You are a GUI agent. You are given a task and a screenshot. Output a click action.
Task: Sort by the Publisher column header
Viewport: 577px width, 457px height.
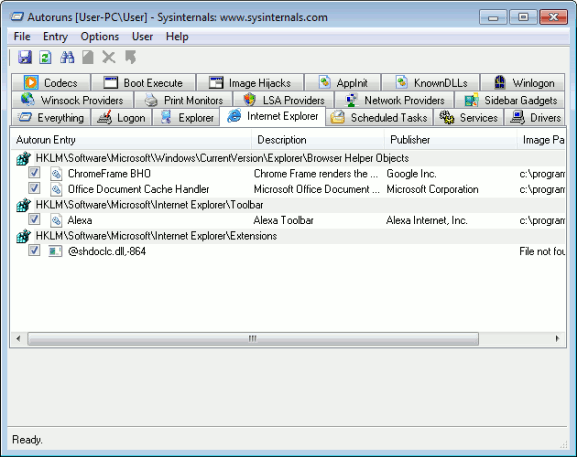tap(451, 139)
